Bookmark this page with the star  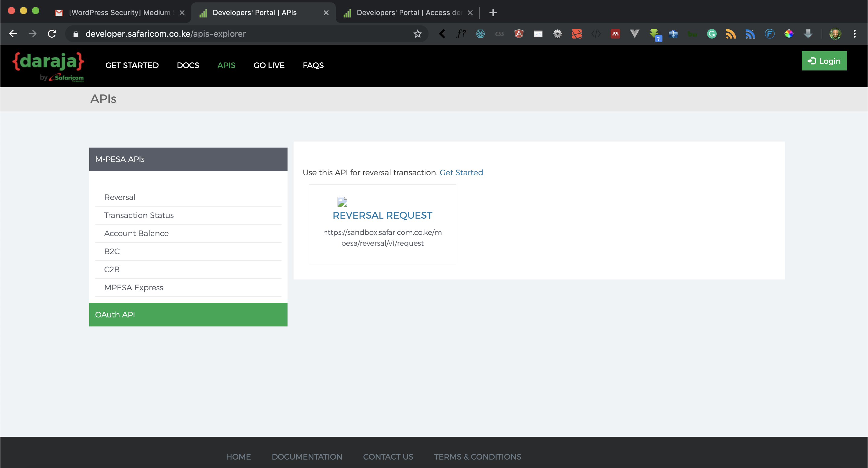tap(417, 34)
